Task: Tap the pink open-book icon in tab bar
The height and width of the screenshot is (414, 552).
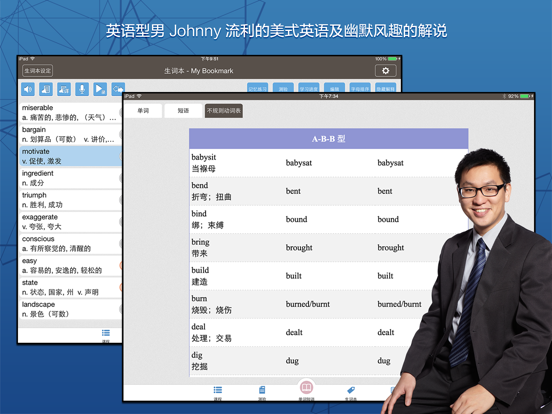Action: pos(306,387)
